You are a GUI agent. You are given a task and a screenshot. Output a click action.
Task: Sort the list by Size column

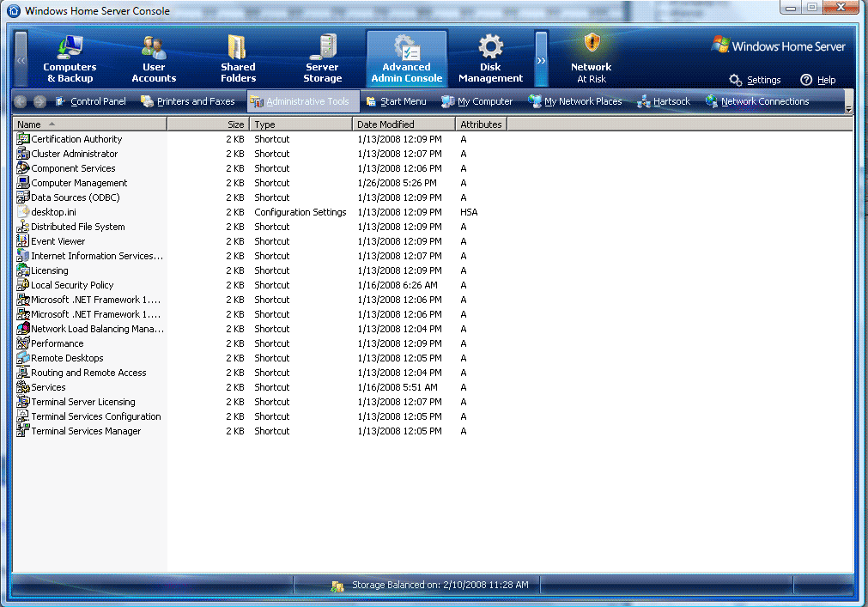tap(208, 124)
